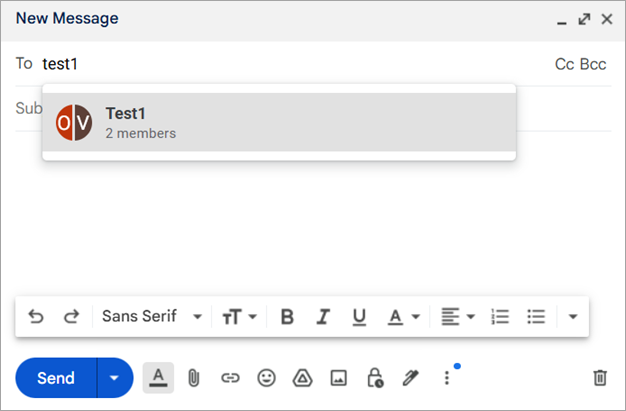Toggle underline text formatting
Viewport: 626px width, 411px height.
(x=359, y=317)
